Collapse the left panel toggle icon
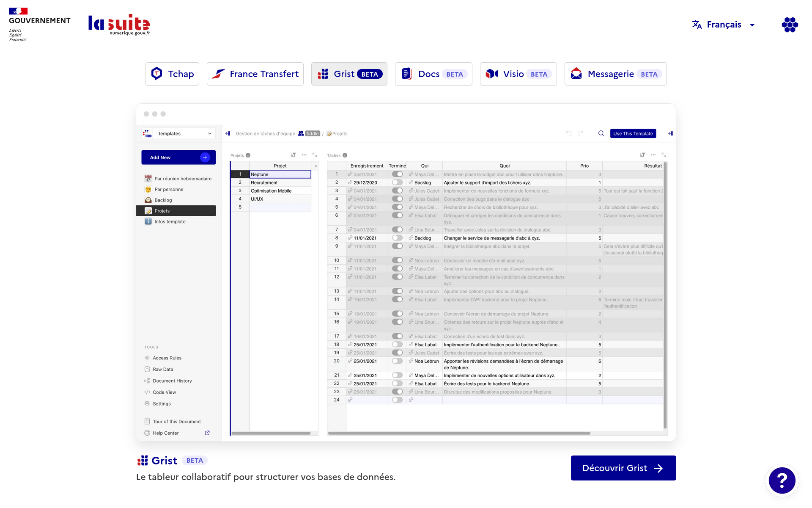Screen dimensions: 812x508 coord(228,133)
